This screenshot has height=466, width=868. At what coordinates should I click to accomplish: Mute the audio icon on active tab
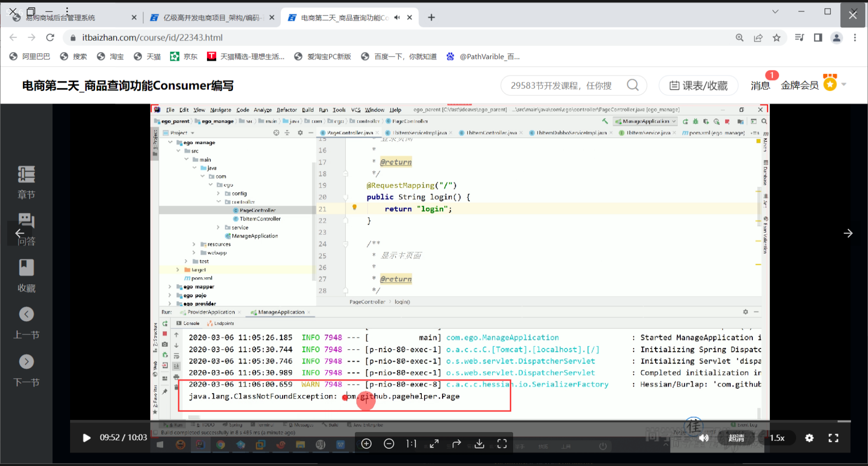[x=397, y=18]
